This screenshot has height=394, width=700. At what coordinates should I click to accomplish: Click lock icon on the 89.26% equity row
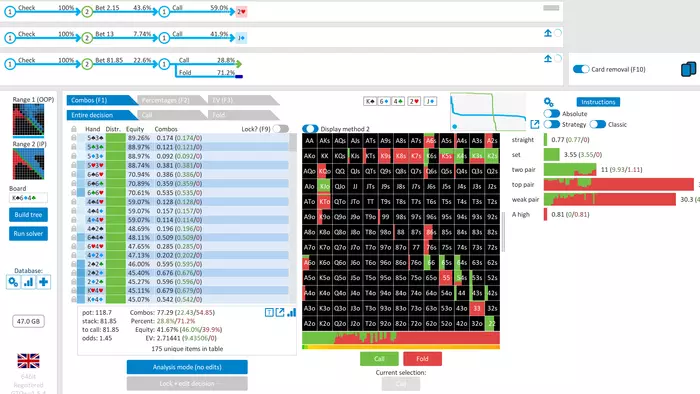[74, 138]
